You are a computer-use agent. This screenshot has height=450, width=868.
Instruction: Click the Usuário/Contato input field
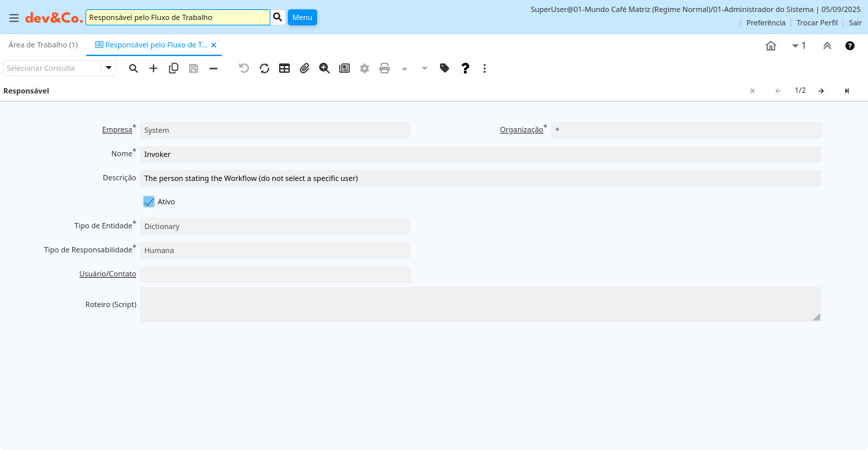(275, 274)
